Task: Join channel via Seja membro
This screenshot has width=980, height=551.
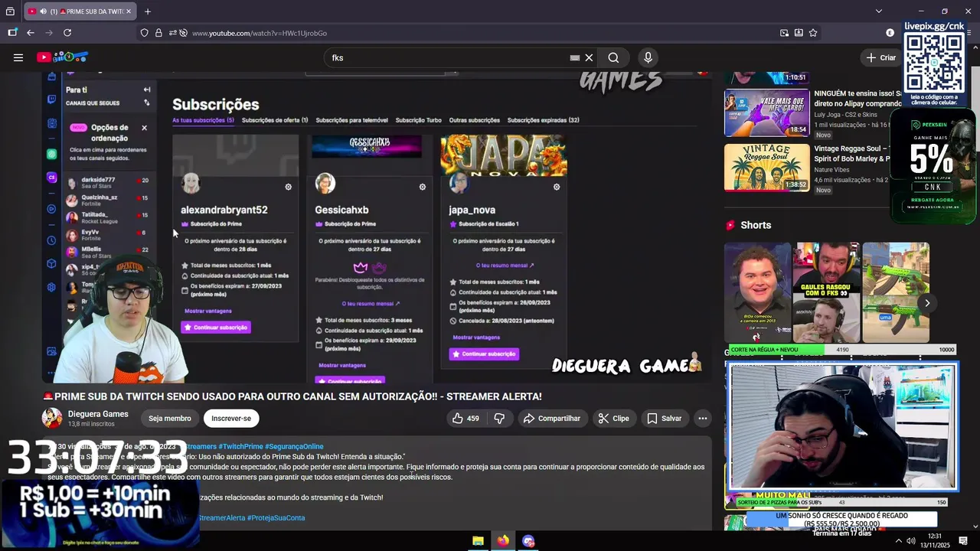Action: (x=170, y=419)
